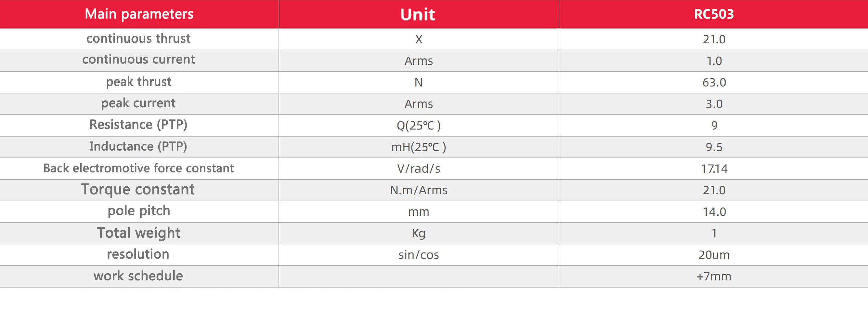Click the N.m/Arms unit cell

(419, 190)
